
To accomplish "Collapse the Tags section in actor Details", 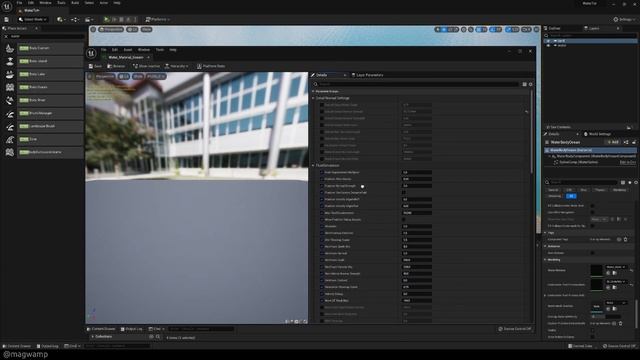I will [545, 233].
